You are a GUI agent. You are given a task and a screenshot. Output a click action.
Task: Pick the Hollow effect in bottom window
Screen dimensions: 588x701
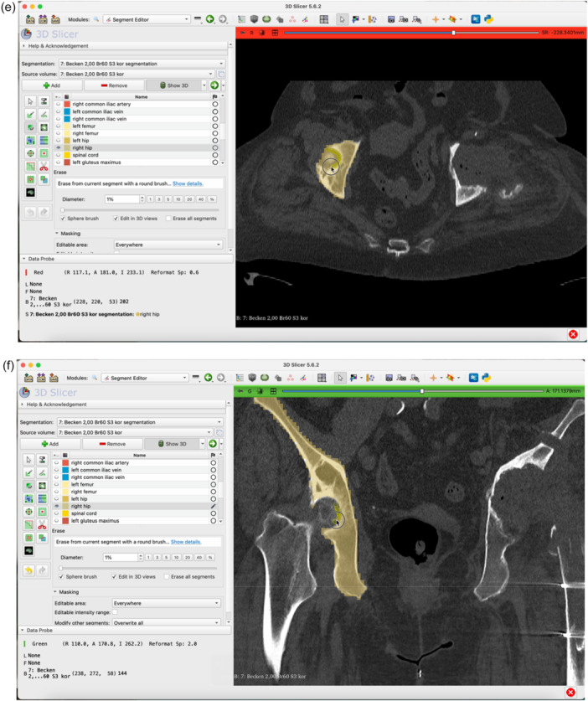(42, 512)
